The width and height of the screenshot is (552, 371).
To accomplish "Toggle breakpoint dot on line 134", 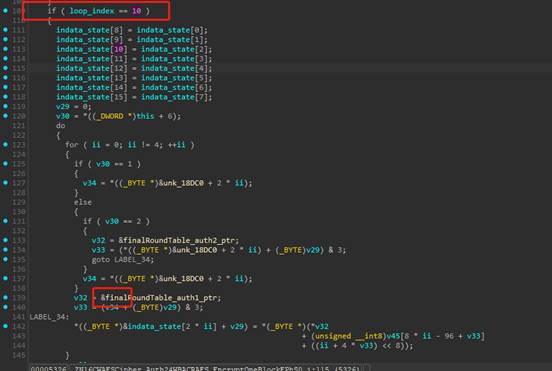I will (x=6, y=250).
